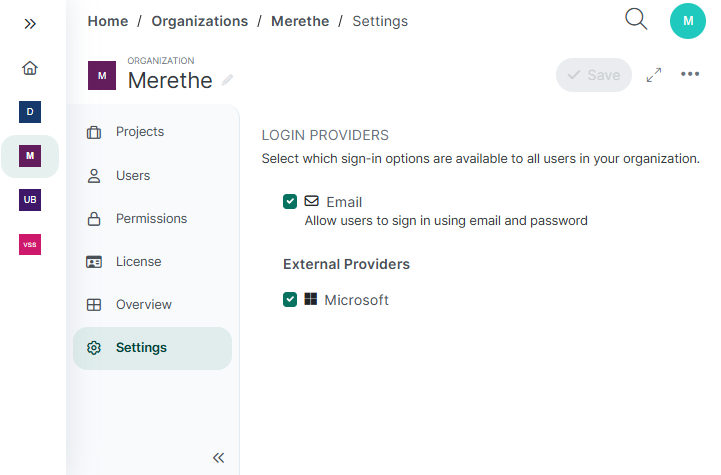Open the Permissions menu item

(x=153, y=219)
